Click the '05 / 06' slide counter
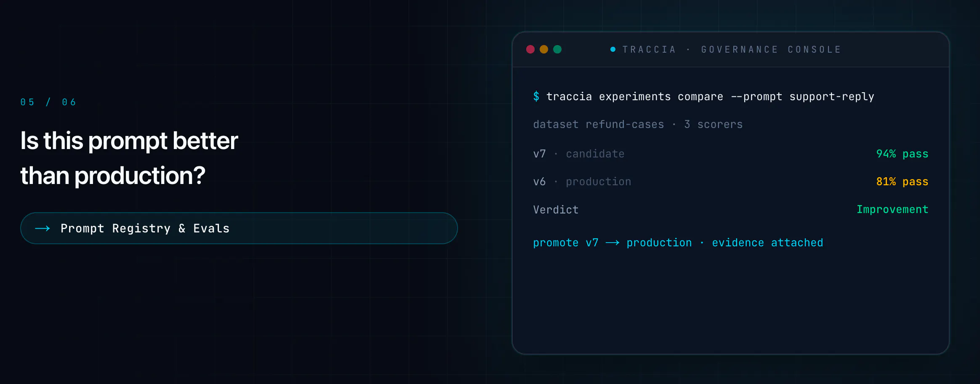 click(48, 102)
